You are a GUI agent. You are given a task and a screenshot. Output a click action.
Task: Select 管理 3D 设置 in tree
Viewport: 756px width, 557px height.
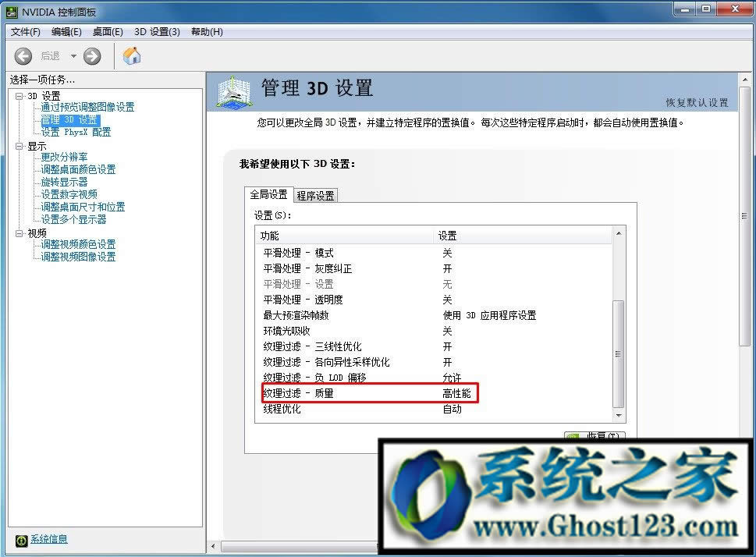coord(70,119)
